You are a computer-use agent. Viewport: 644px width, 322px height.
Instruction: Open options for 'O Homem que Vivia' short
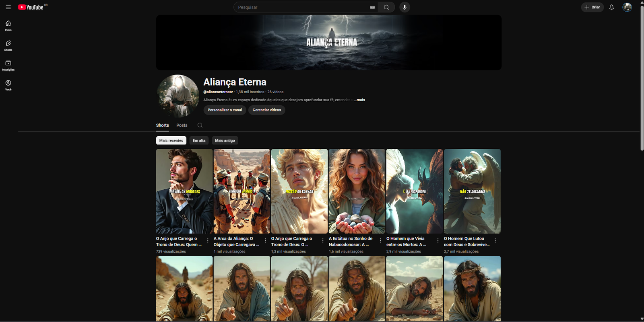pos(438,240)
